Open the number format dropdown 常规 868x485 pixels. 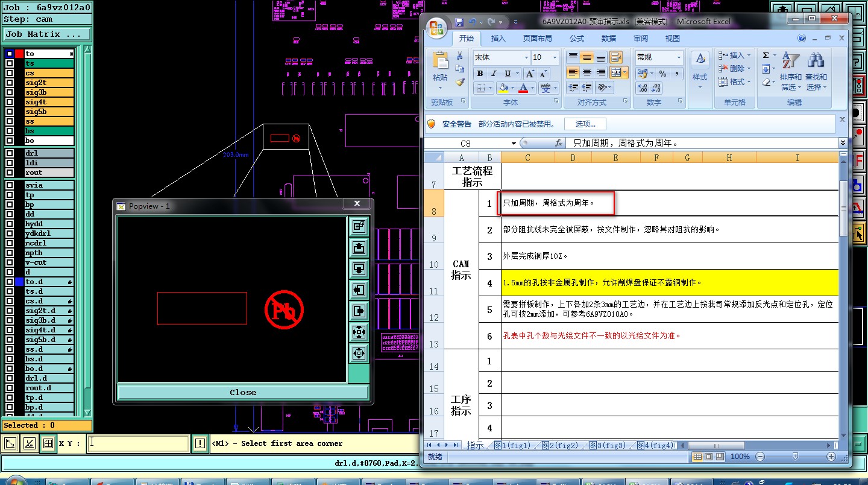pos(679,57)
